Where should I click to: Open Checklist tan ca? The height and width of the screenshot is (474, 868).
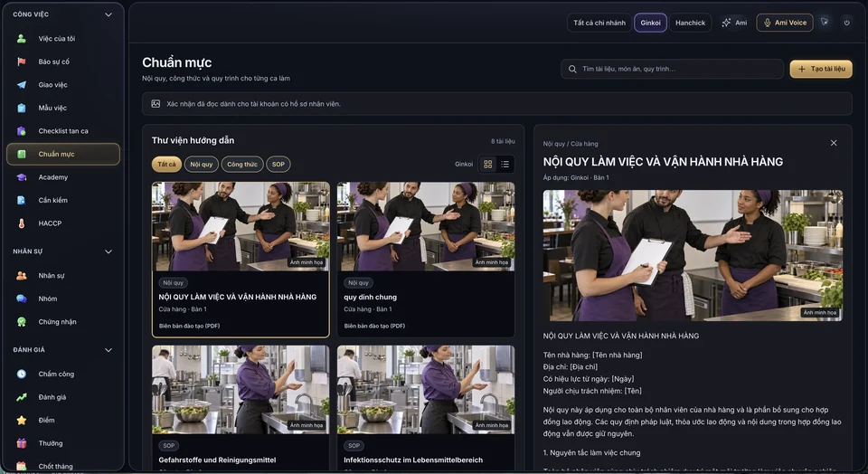pos(62,131)
